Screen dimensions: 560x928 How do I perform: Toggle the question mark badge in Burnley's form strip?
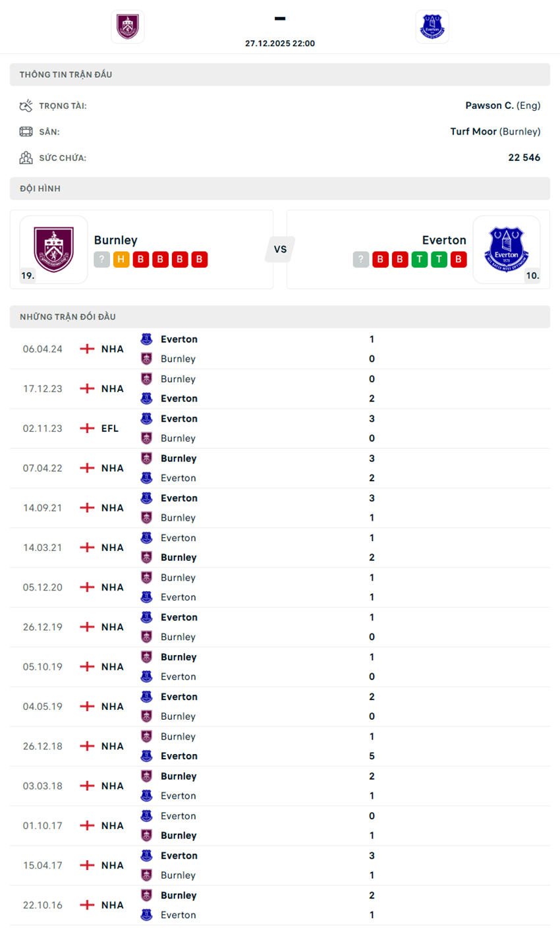point(101,260)
